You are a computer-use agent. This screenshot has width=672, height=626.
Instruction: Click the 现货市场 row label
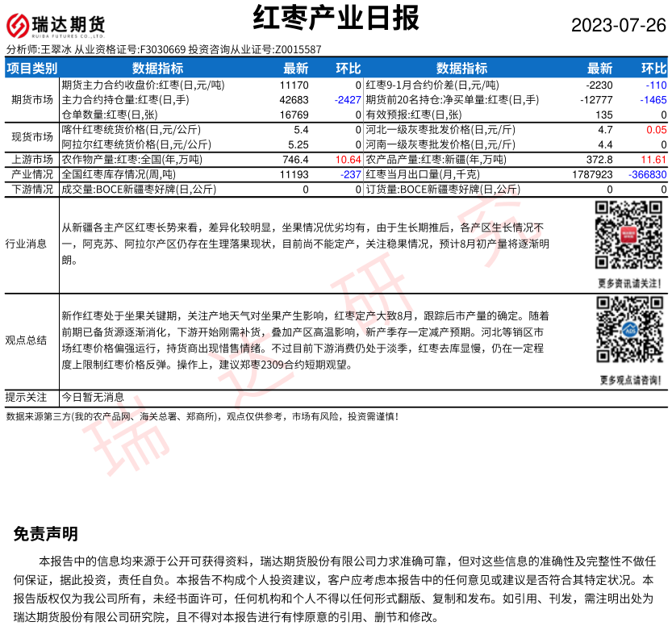coord(32,136)
